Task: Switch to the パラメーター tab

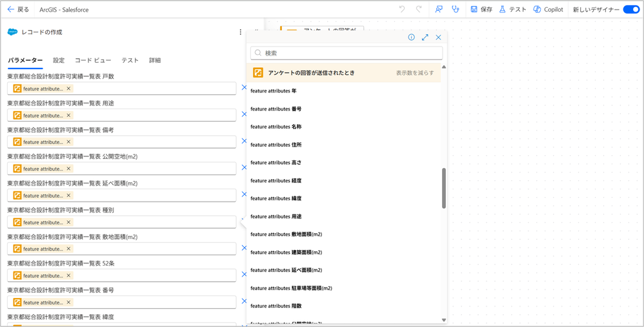Action: (25, 60)
